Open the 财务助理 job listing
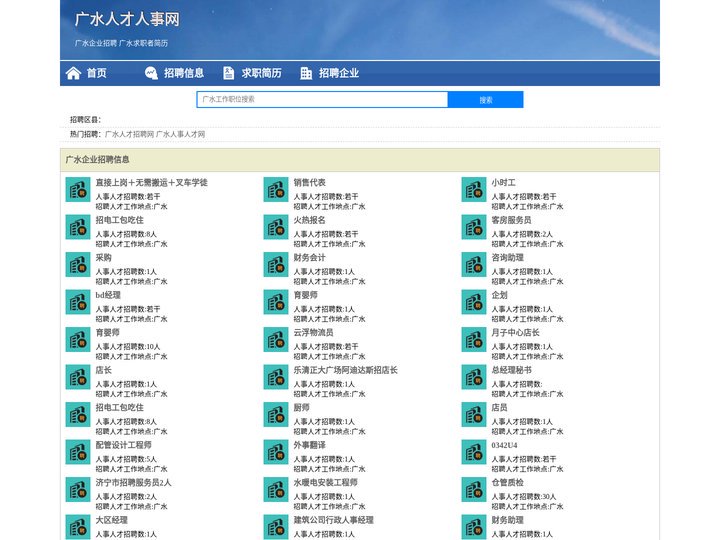 [507, 520]
